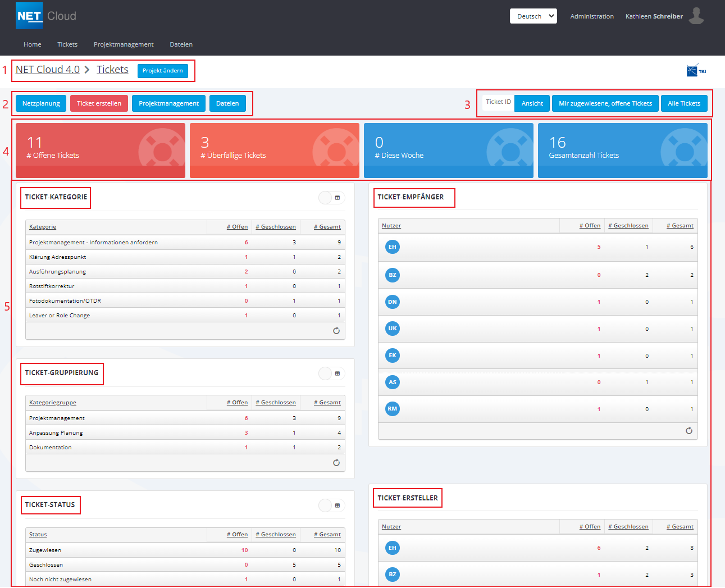The width and height of the screenshot is (725, 588).
Task: Click the TKI project logo
Action: [x=696, y=71]
